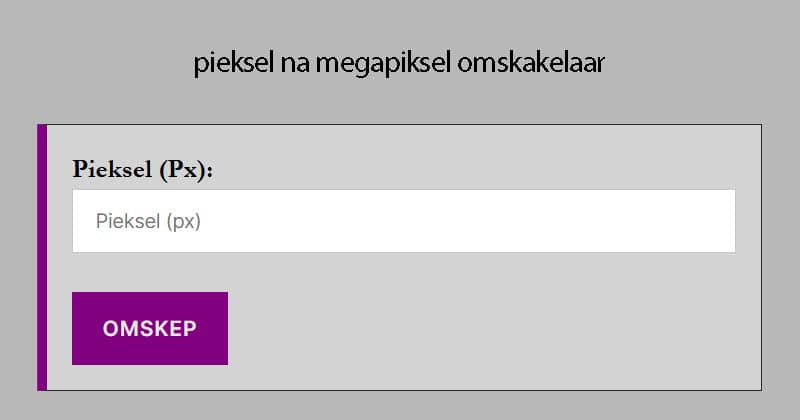
Task: Click the light gray form panel below the button
Action: [x=400, y=377]
